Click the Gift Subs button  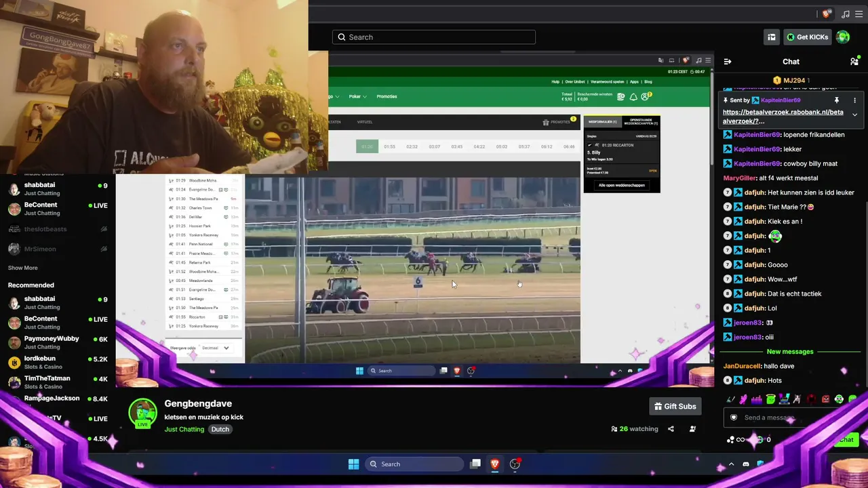coord(675,407)
